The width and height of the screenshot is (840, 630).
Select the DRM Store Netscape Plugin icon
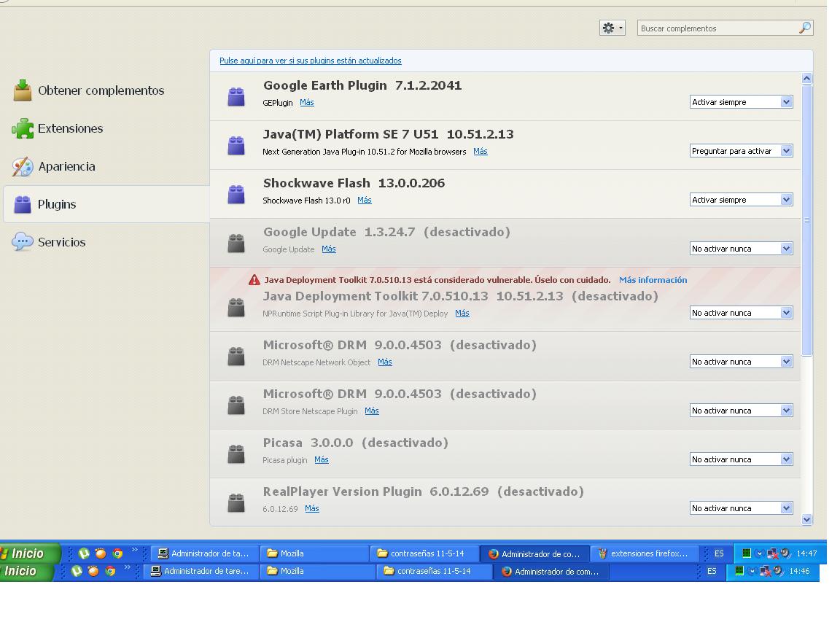click(236, 405)
